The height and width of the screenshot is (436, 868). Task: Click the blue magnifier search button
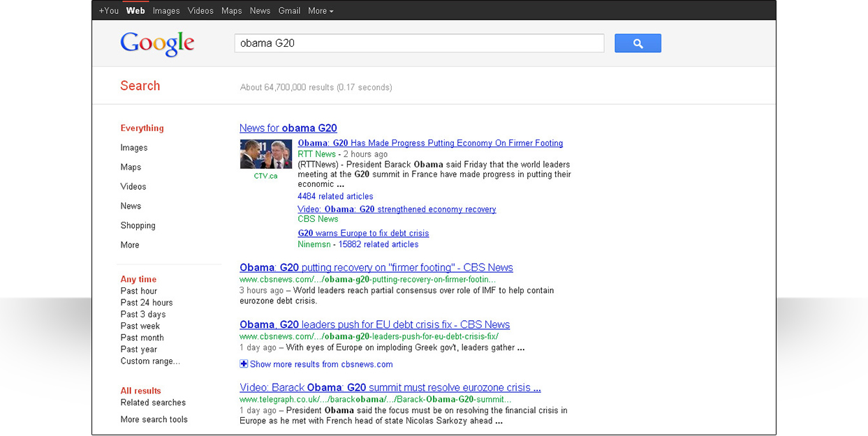coord(637,43)
